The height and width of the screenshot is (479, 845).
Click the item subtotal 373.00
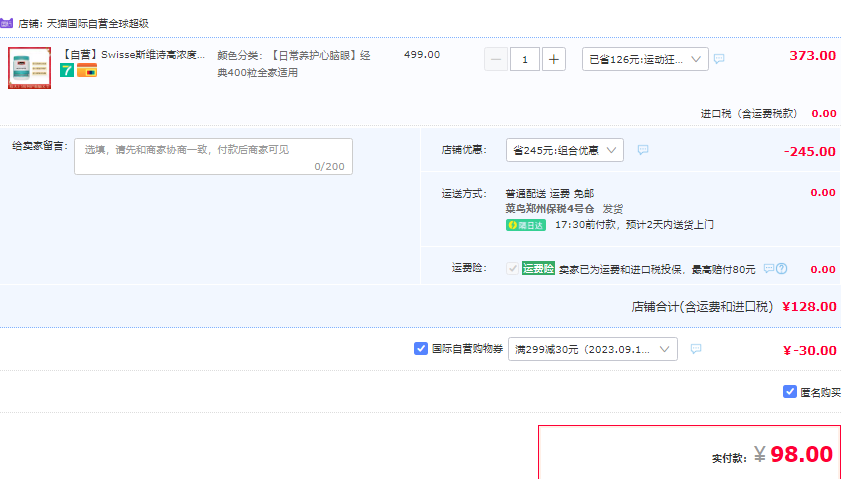(813, 55)
